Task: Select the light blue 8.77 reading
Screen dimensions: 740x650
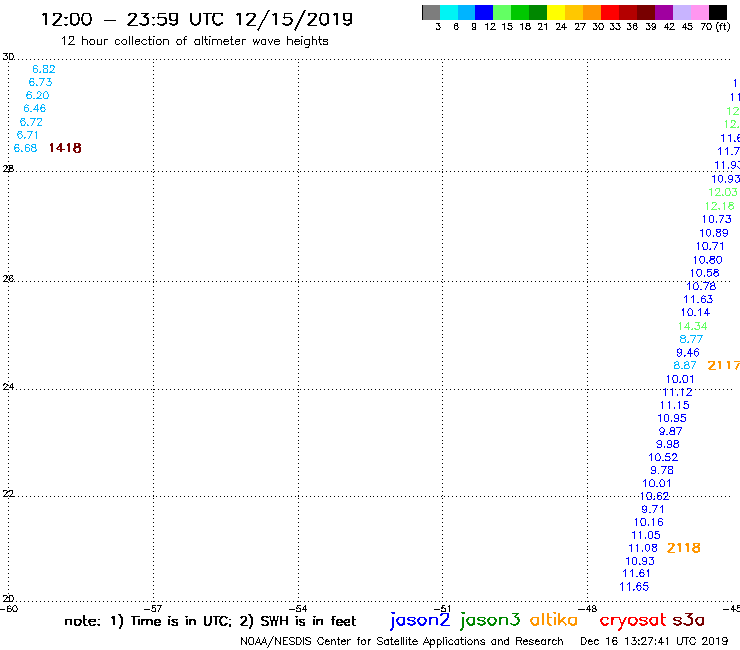Action: click(x=691, y=339)
